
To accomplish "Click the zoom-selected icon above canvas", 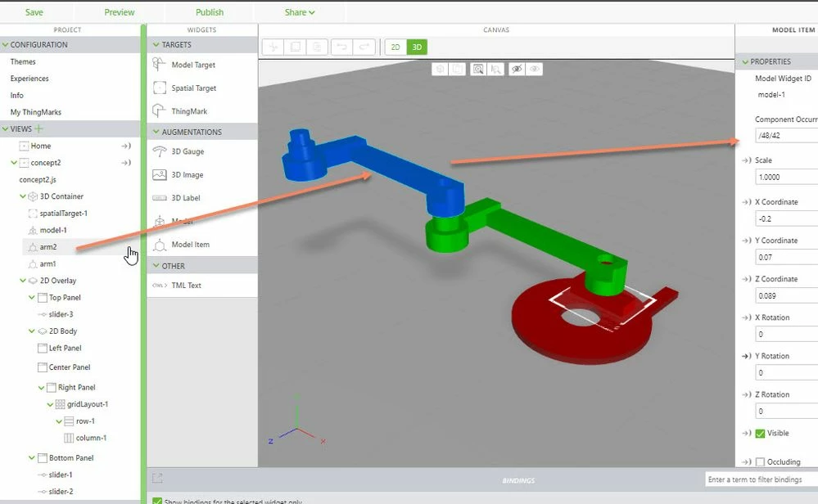I will [495, 69].
